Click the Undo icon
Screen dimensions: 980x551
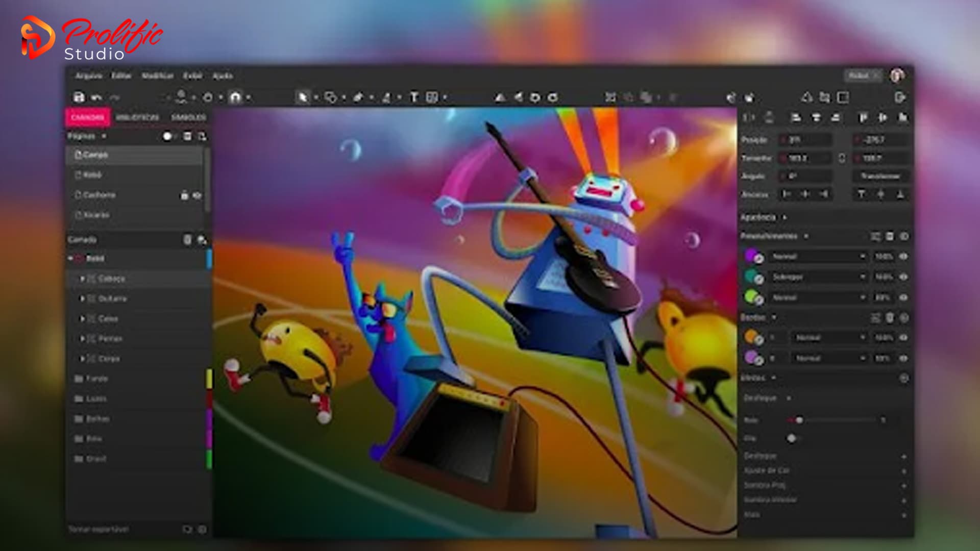point(96,97)
